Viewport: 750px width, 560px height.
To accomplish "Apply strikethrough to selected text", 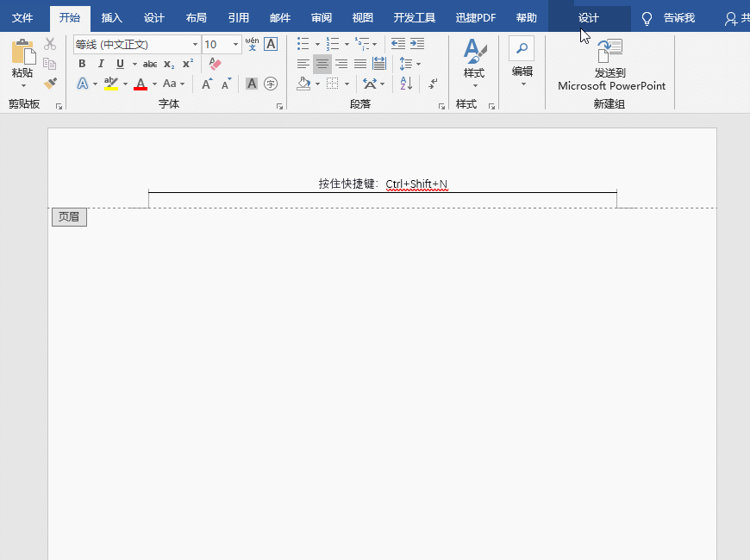I will tap(150, 64).
